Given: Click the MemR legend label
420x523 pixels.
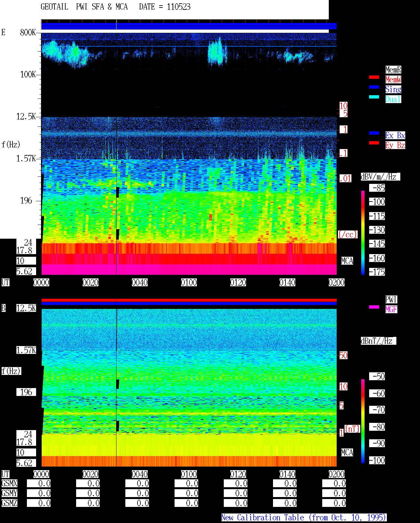Looking at the screenshot, I should point(393,70).
